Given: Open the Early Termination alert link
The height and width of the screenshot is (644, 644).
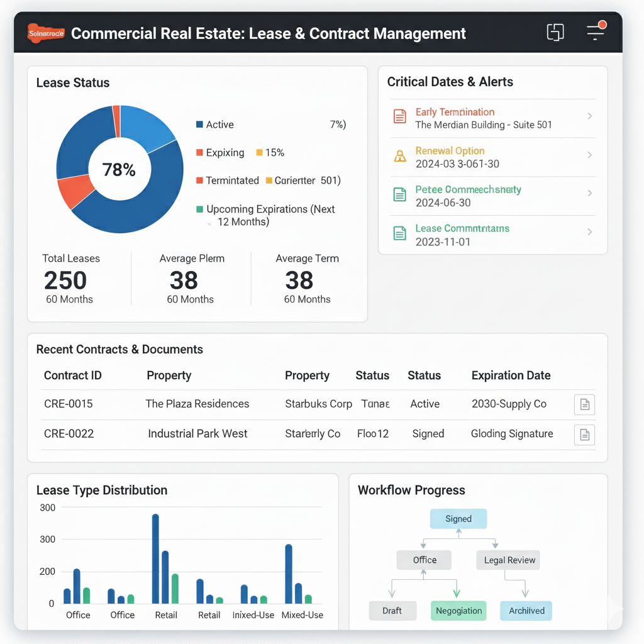Looking at the screenshot, I should pyautogui.click(x=455, y=112).
